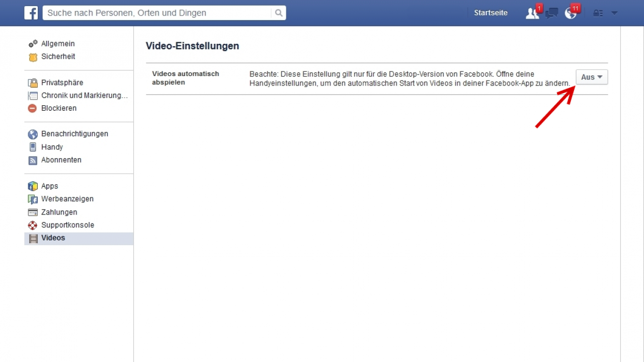Click the red Blockieren icon
Image resolution: width=644 pixels, height=362 pixels.
[x=33, y=108]
